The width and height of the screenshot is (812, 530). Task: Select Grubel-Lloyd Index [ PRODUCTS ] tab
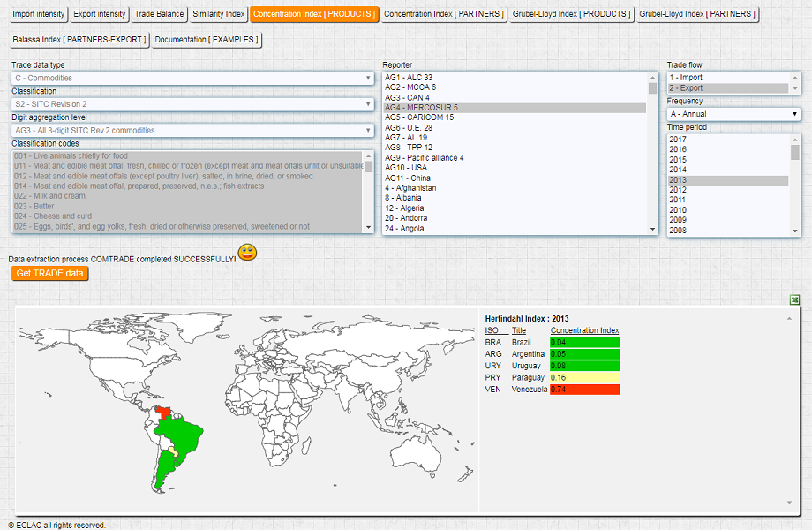(x=572, y=14)
